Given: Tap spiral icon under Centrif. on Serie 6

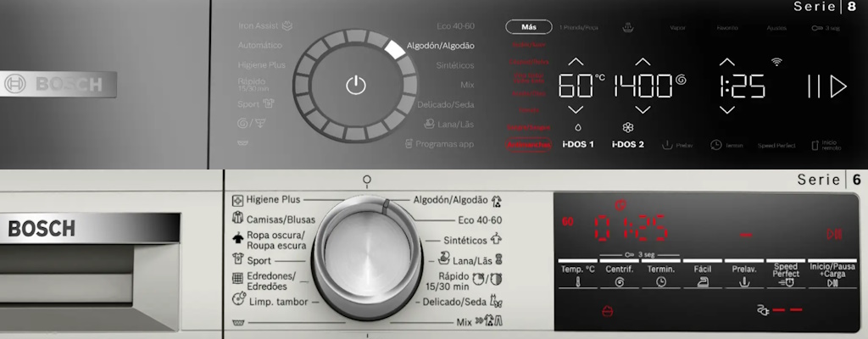Looking at the screenshot, I should click(620, 282).
